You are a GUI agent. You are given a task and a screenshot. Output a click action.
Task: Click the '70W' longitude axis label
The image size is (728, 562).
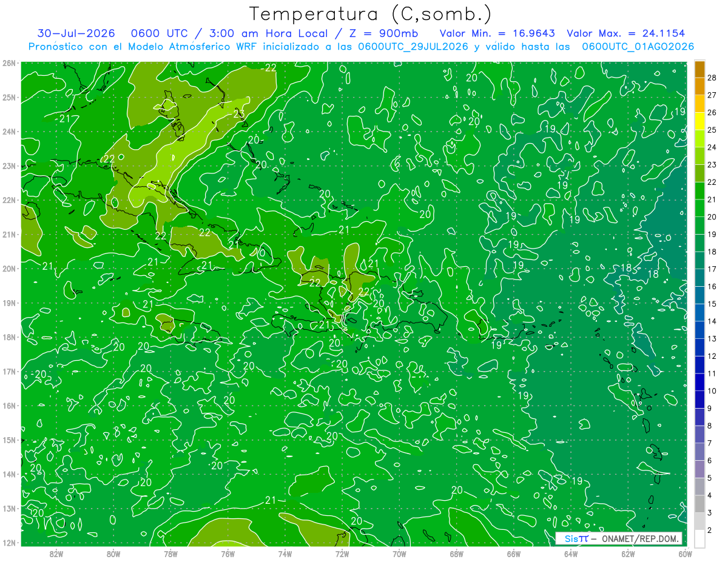pyautogui.click(x=399, y=554)
